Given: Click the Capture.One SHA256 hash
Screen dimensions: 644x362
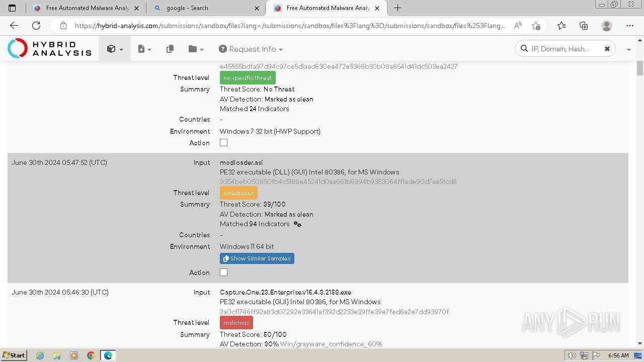Looking at the screenshot, I should (x=334, y=312).
